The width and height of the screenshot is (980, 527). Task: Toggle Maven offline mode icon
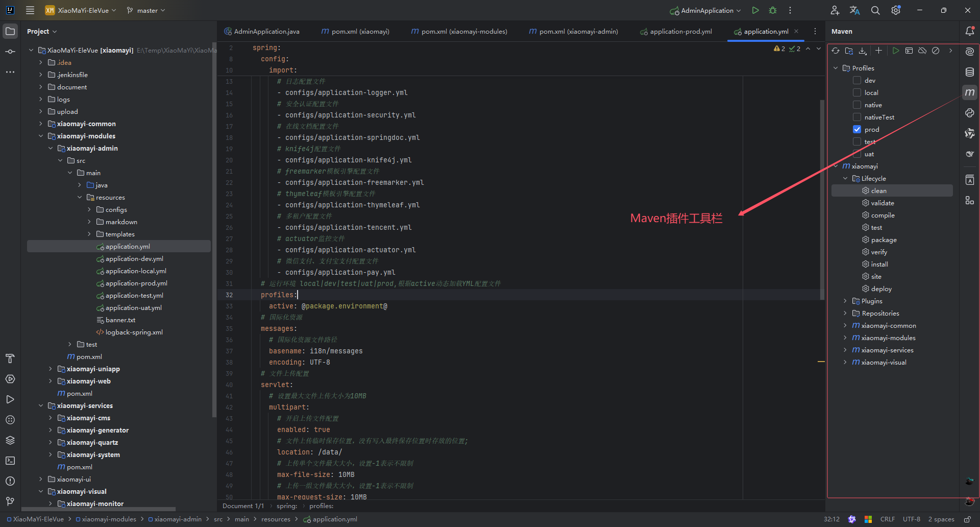click(x=922, y=51)
